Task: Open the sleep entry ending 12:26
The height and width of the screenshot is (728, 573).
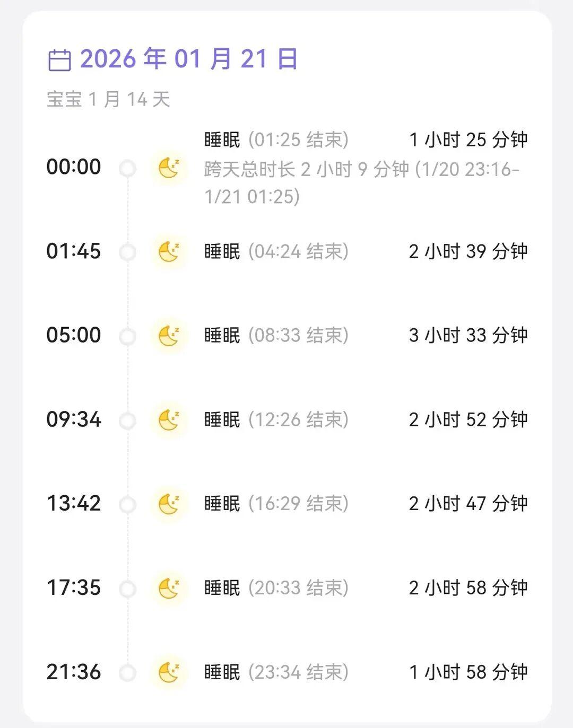Action: click(276, 420)
